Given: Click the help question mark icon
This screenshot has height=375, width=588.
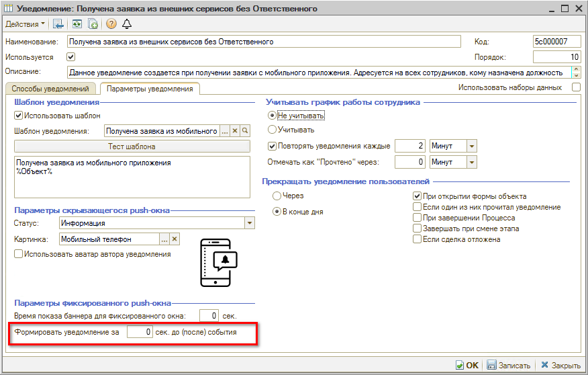Looking at the screenshot, I should (x=111, y=24).
